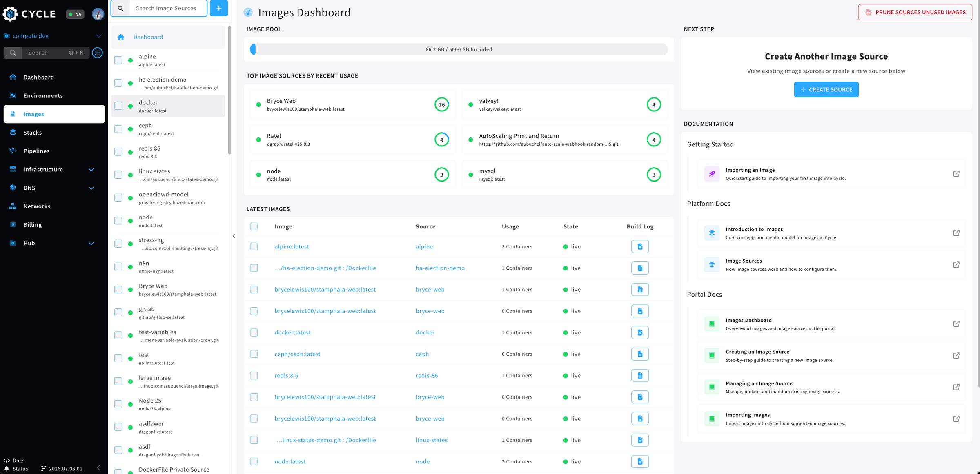Expand the compute dev hub dropdown

pyautogui.click(x=99, y=36)
